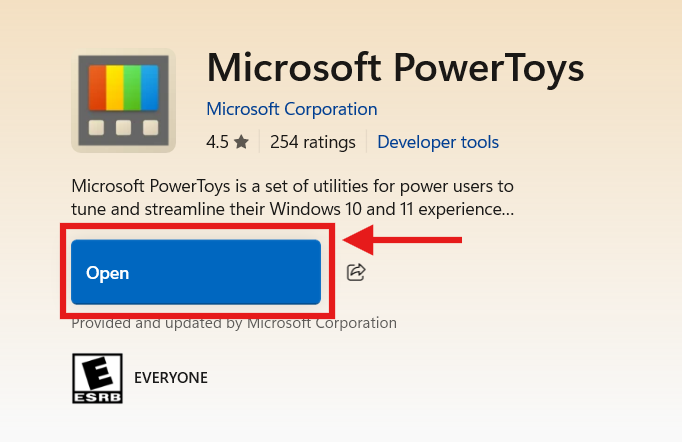682x442 pixels.
Task: Click the 4.5 rating score
Action: (217, 142)
